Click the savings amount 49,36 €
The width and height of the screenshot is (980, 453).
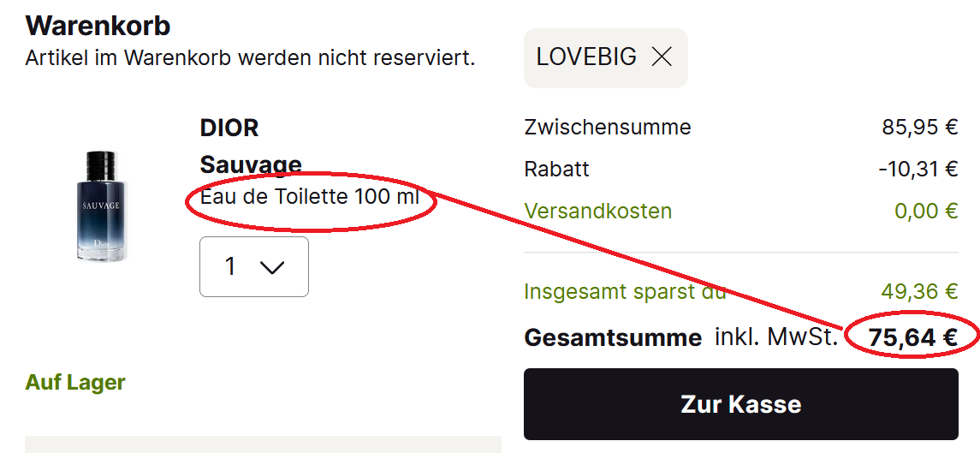(x=919, y=291)
